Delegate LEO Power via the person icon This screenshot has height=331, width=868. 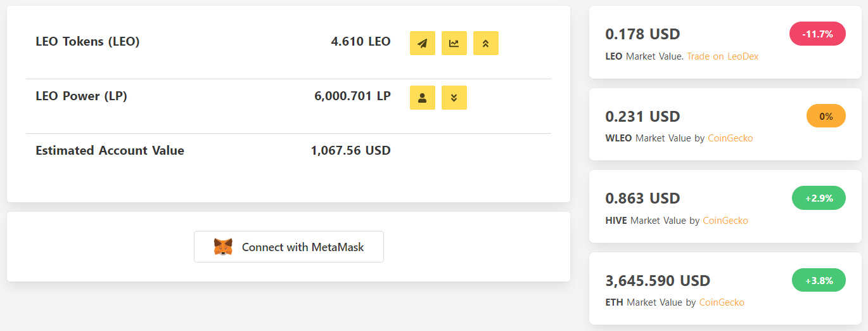coord(423,98)
